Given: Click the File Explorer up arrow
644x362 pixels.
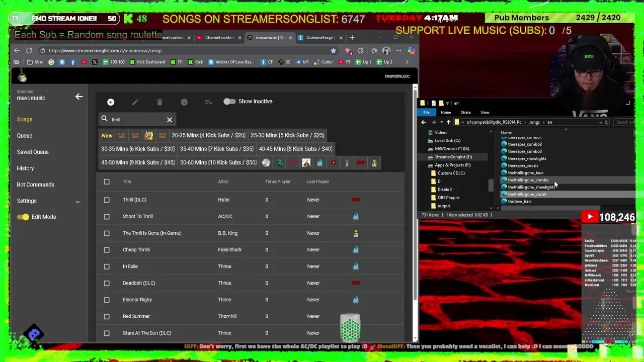Looking at the screenshot, I should [x=449, y=122].
